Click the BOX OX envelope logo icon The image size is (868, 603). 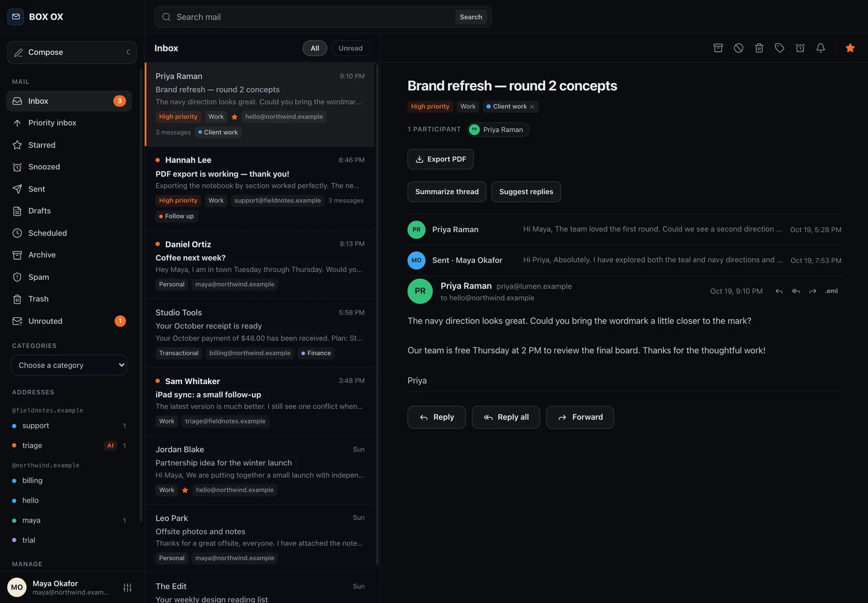click(x=16, y=17)
